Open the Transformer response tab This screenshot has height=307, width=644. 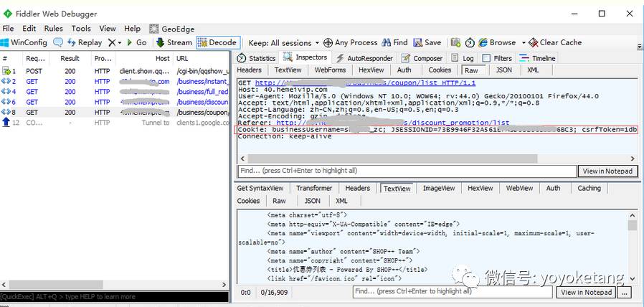pyautogui.click(x=314, y=188)
